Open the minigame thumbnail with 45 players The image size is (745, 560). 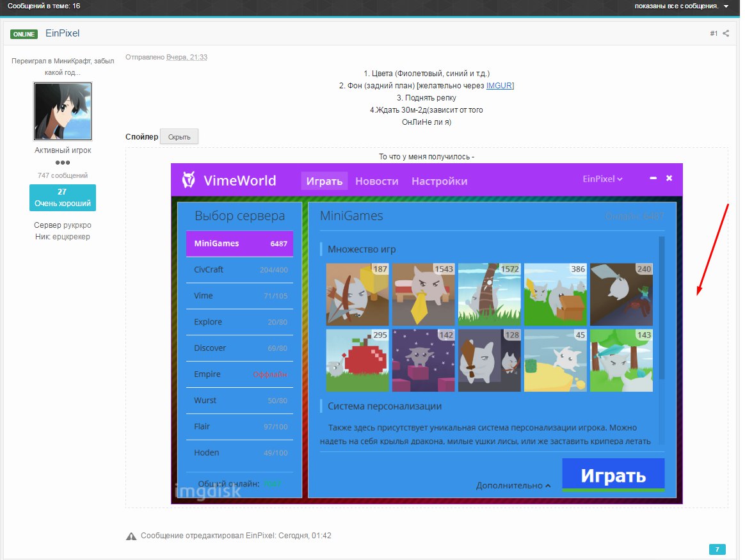556,360
